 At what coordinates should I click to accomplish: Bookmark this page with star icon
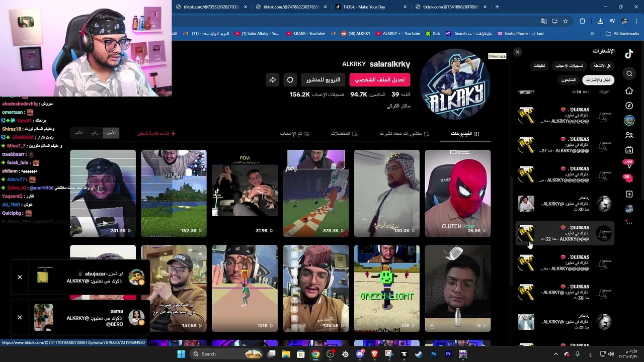coord(566,21)
